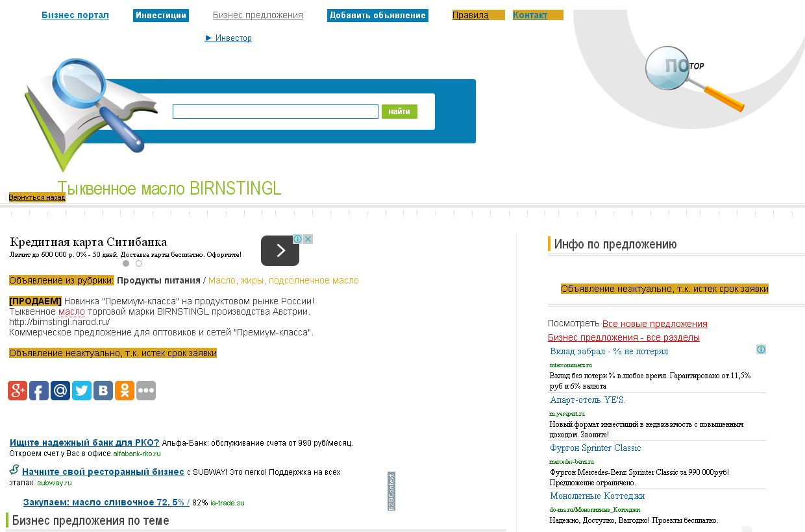
Task: Open Апарт-отель YE'S. ad
Action: coord(588,400)
